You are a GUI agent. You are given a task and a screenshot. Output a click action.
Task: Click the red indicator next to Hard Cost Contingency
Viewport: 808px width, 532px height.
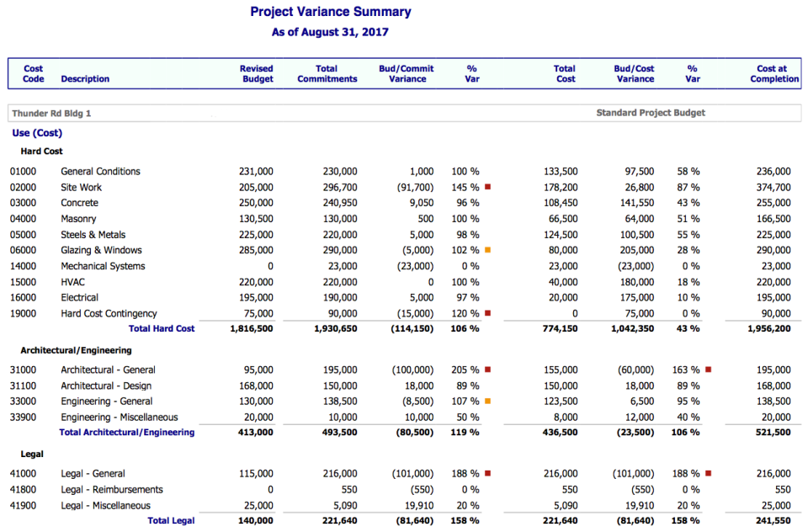coord(486,313)
